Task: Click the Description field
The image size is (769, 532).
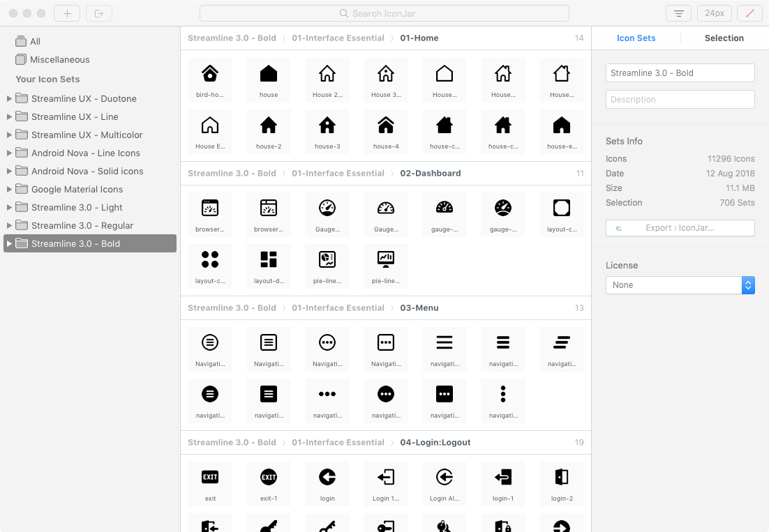Action: [x=680, y=100]
